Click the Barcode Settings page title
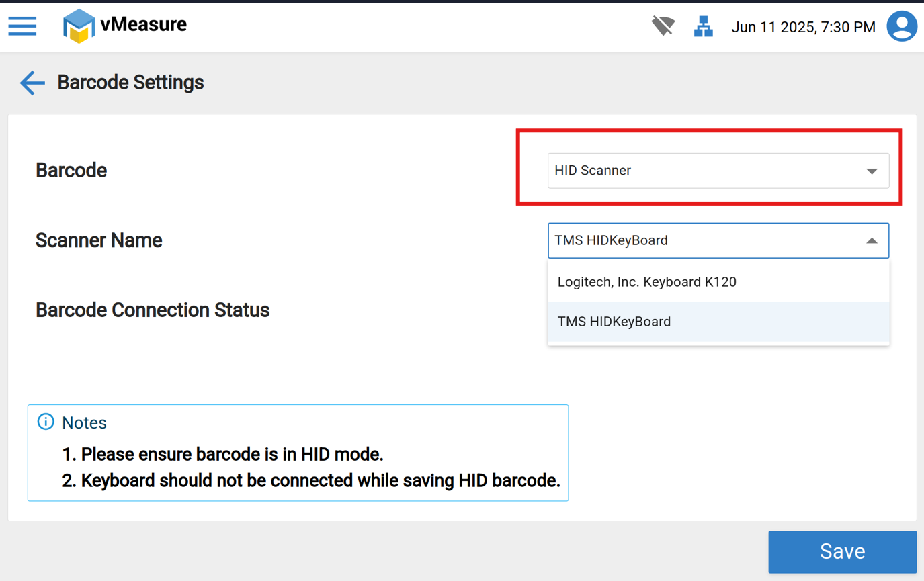Screen dimensions: 924x581 [x=131, y=83]
